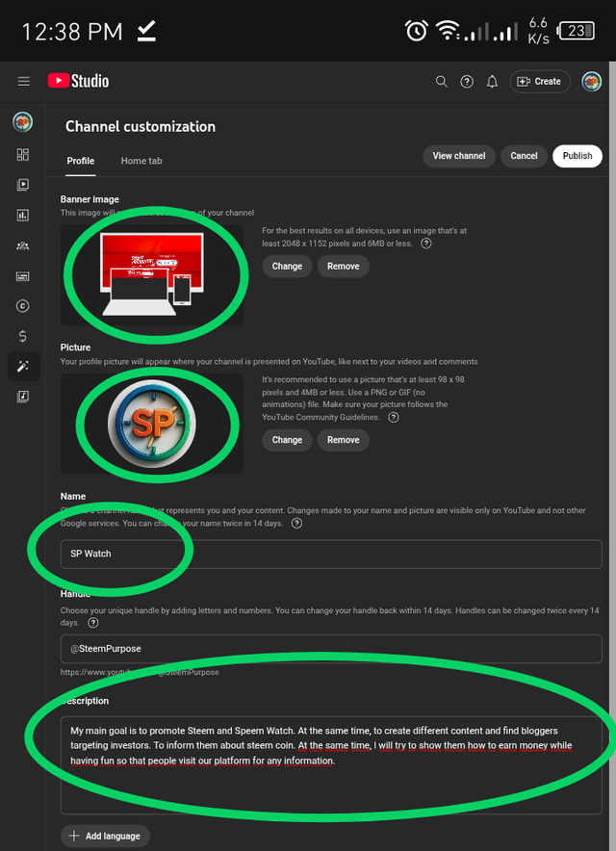
Task: Open Audio library from the sidebar
Action: [23, 397]
